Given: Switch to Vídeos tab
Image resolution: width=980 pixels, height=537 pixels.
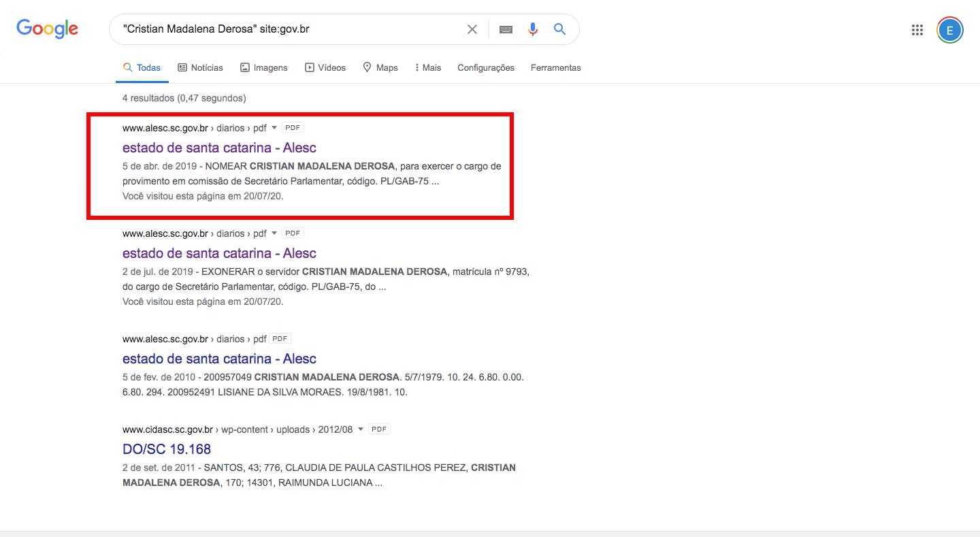Looking at the screenshot, I should click(325, 68).
